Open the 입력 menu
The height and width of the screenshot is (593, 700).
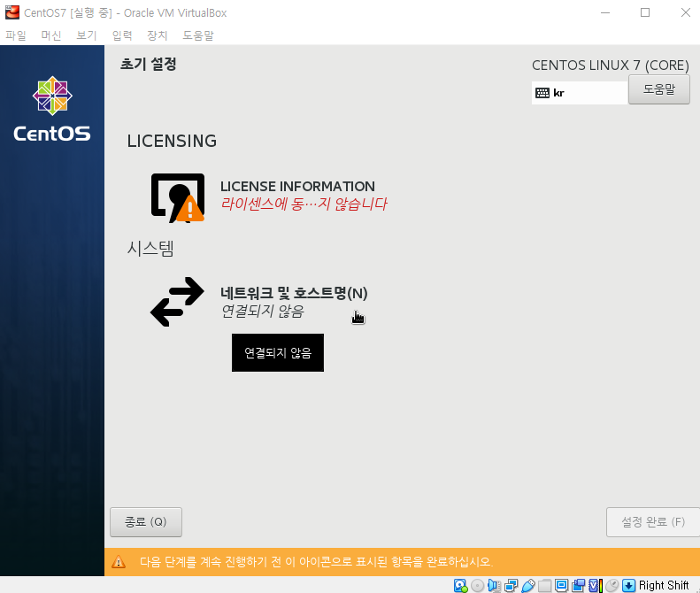tap(122, 35)
